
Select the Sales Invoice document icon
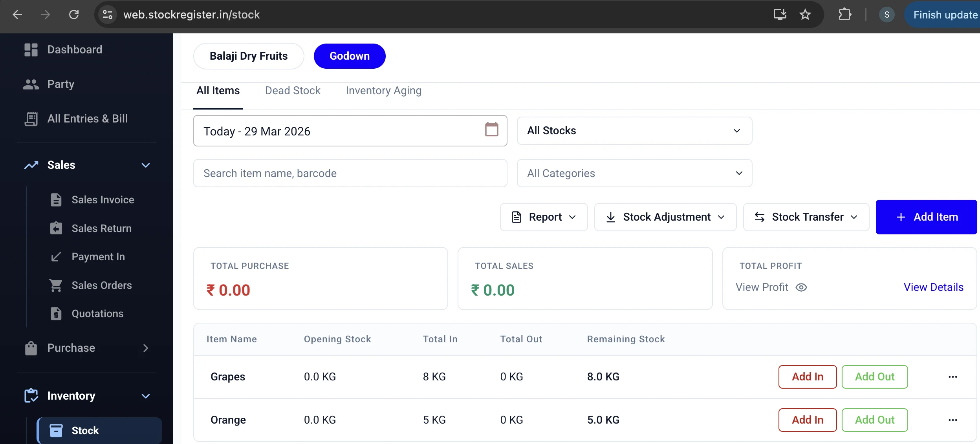point(56,199)
